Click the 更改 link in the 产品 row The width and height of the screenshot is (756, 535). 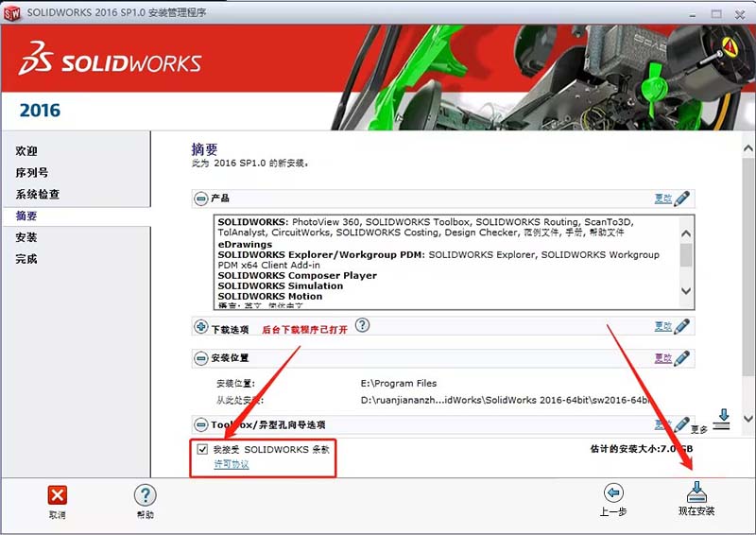pyautogui.click(x=663, y=198)
